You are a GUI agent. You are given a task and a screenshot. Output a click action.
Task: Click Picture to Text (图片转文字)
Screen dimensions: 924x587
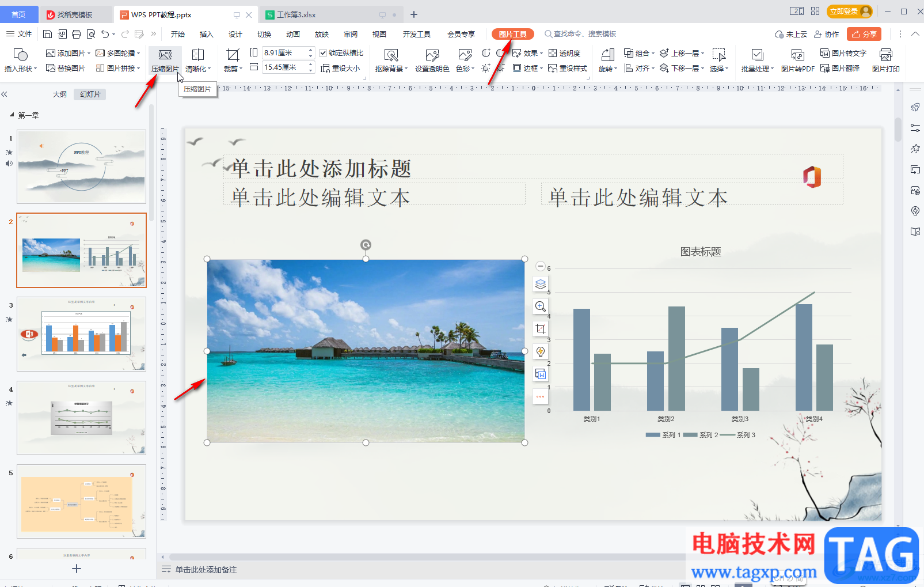[x=843, y=53]
